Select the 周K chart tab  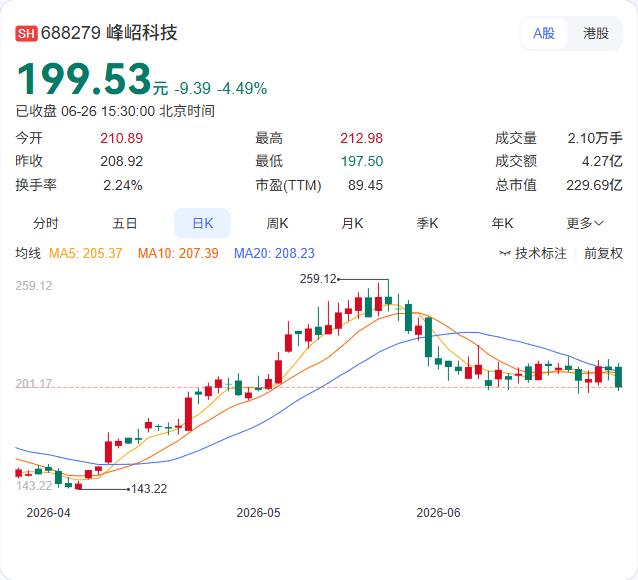[x=277, y=223]
